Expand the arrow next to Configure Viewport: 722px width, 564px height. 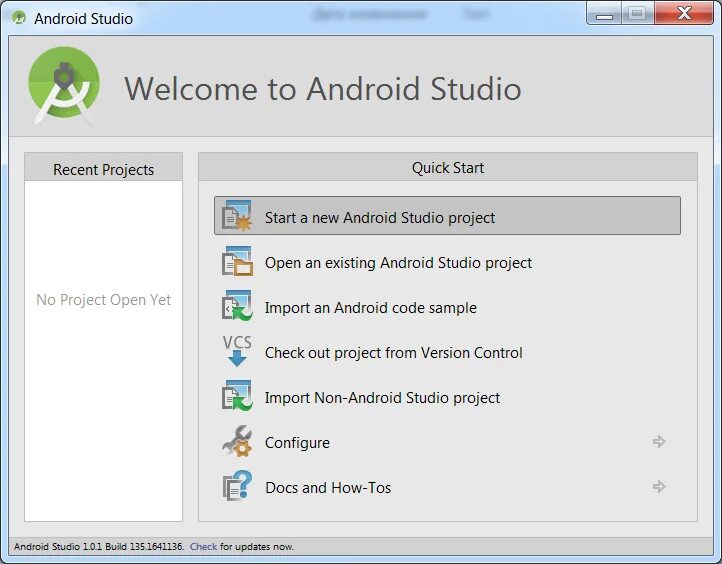click(659, 442)
